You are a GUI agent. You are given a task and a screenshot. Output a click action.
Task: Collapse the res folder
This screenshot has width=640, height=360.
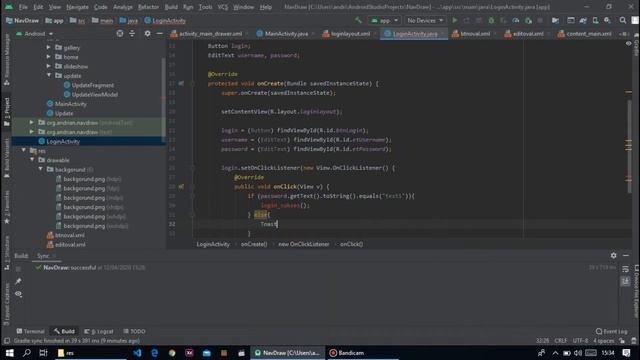[24, 151]
